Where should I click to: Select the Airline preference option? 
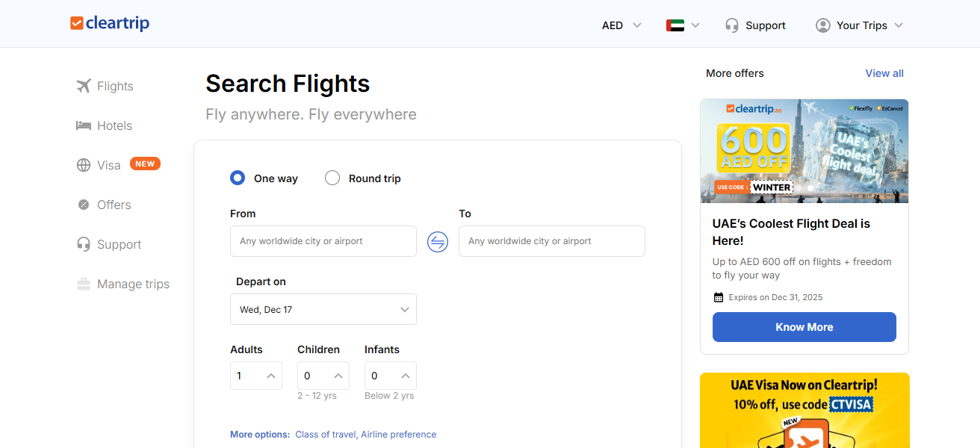[x=399, y=434]
